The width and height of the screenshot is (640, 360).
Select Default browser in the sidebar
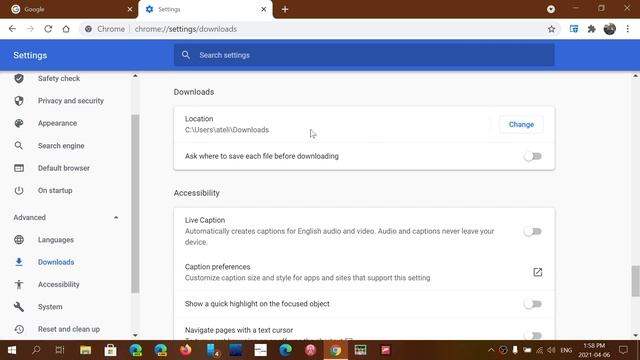64,168
